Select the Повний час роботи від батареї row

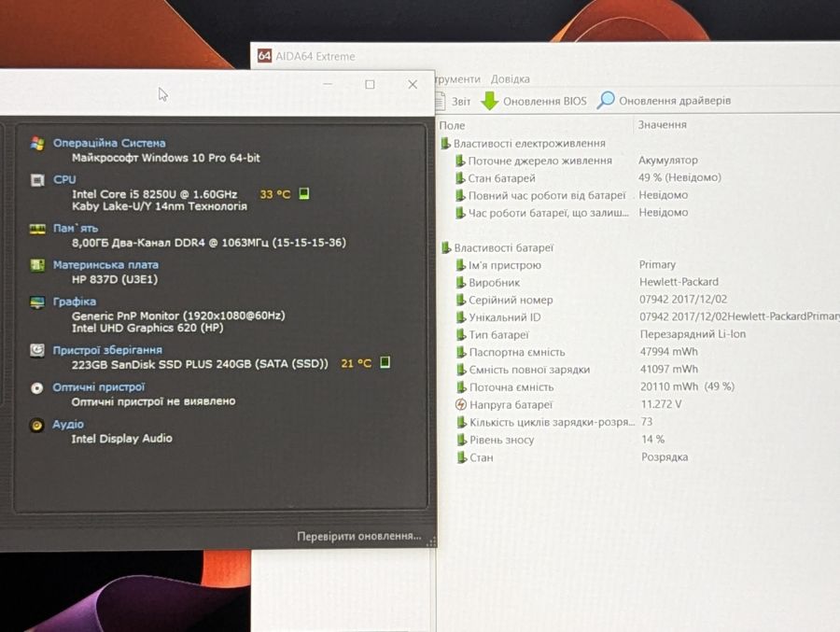click(x=646, y=195)
